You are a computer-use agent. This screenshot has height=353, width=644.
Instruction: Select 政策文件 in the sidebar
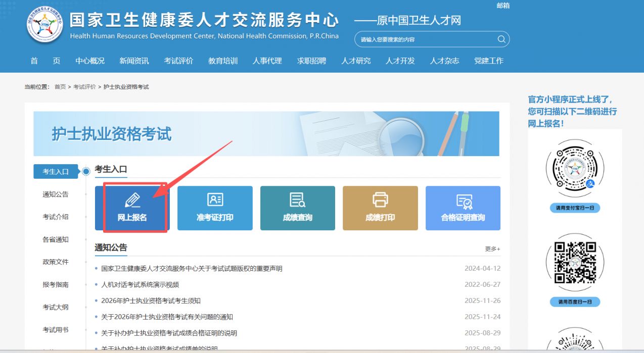point(56,262)
